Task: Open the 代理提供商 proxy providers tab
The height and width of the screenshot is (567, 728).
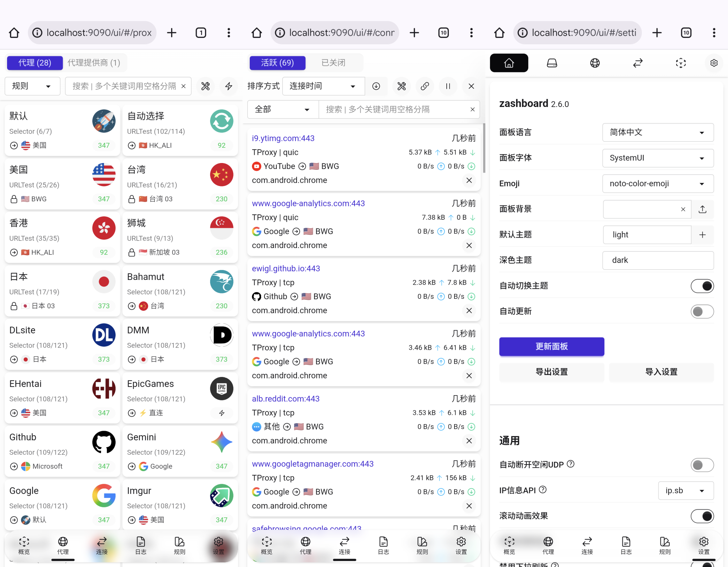Action: pos(94,63)
